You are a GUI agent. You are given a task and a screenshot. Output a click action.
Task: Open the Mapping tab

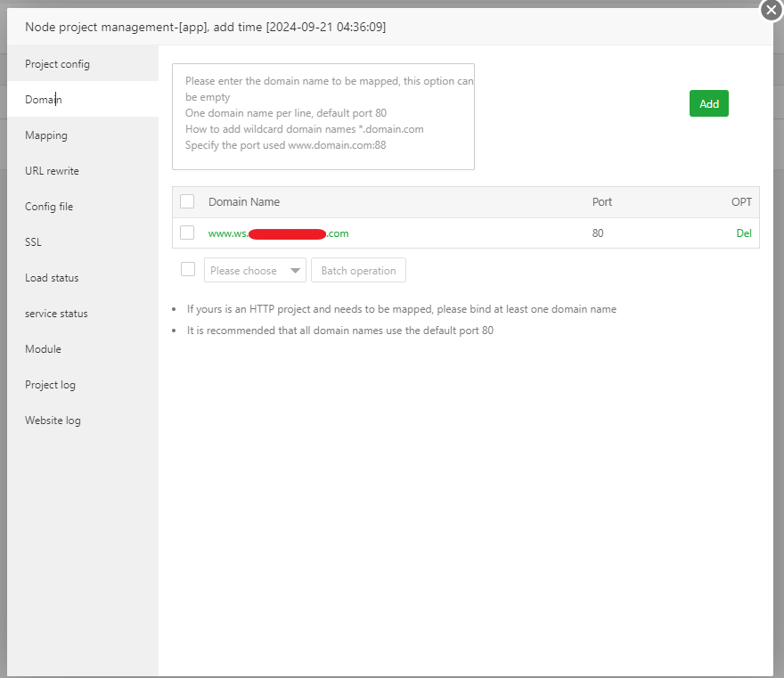point(46,135)
